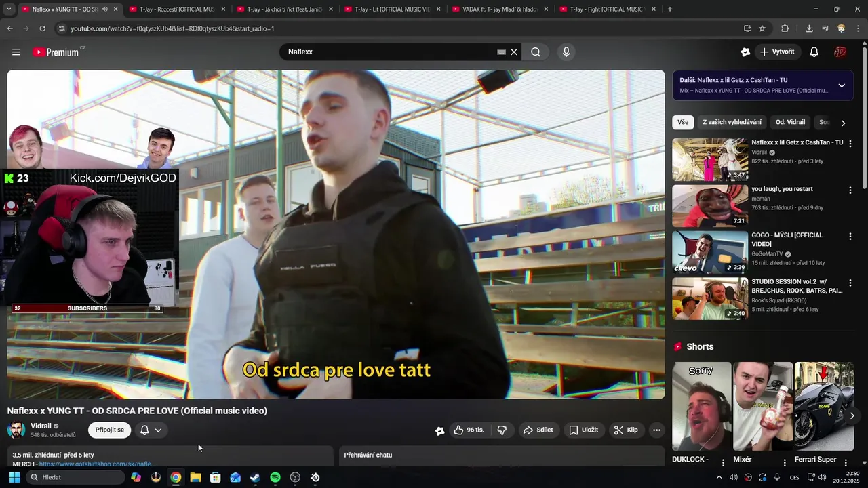This screenshot has width=868, height=488.
Task: Open Spotify from the taskbar
Action: (275, 478)
